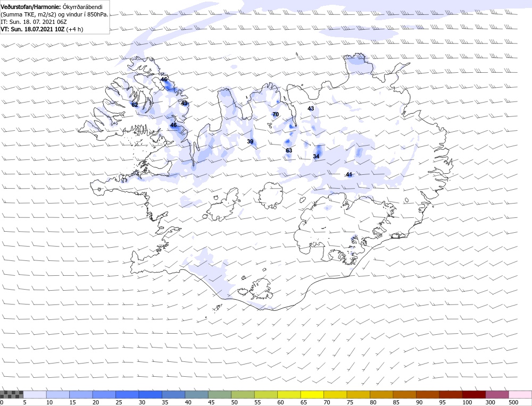The image size is (532, 406).
Task: Click the 50 label under the color scale
Action: coord(235,402)
